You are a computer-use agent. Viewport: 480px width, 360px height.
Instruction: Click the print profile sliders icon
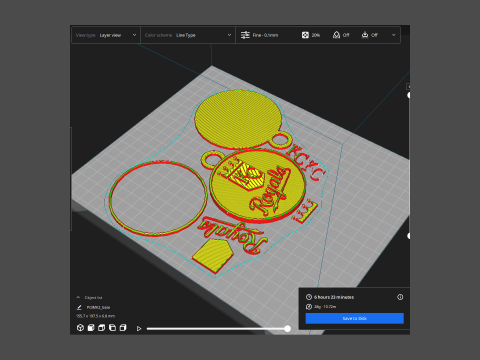[x=245, y=35]
